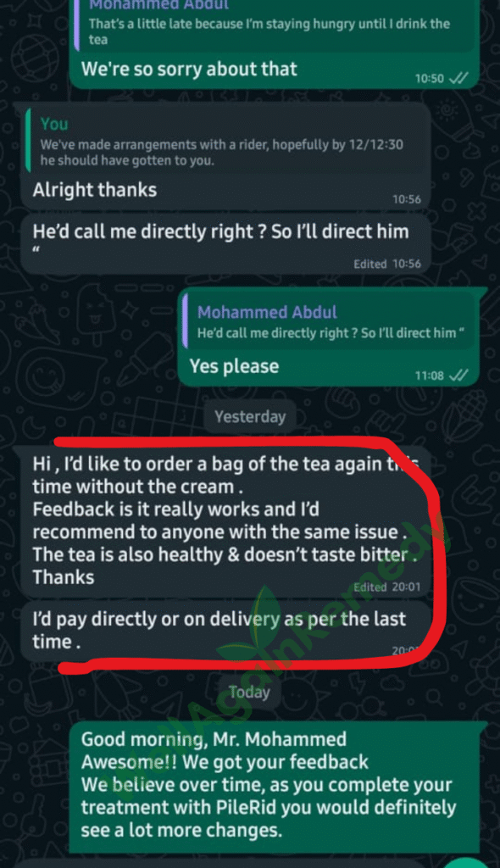500x868 pixels.
Task: Tap the double-check ticks beside 10:50
Action: [x=458, y=78]
